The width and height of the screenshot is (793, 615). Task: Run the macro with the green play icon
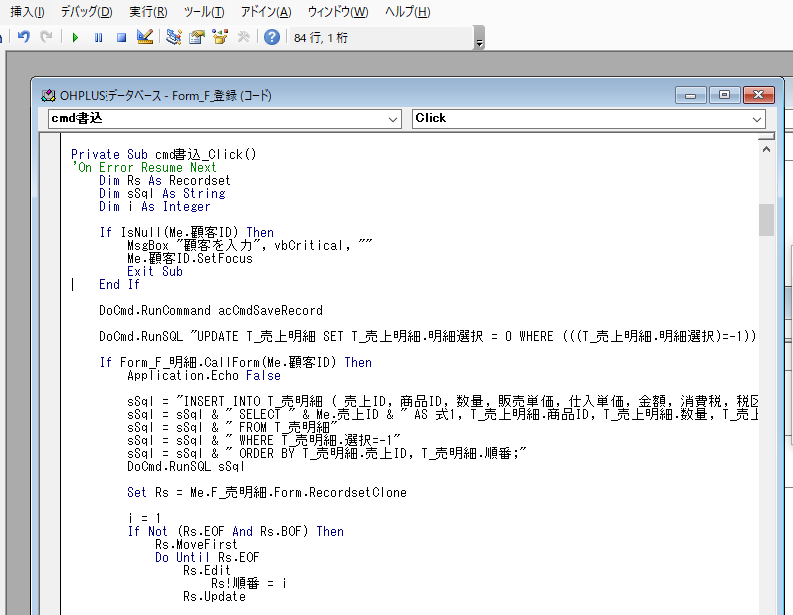click(75, 37)
